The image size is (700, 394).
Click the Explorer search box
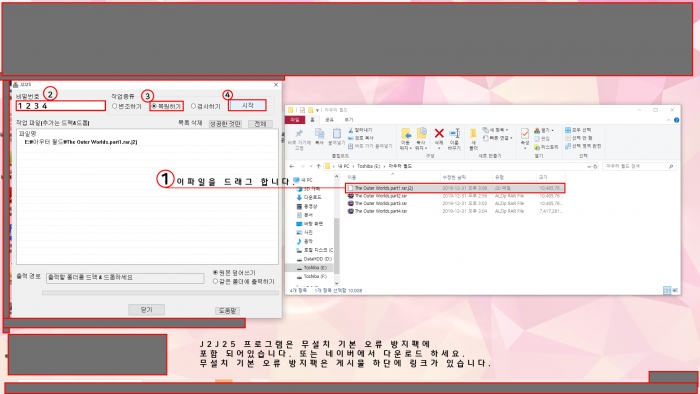(638, 166)
